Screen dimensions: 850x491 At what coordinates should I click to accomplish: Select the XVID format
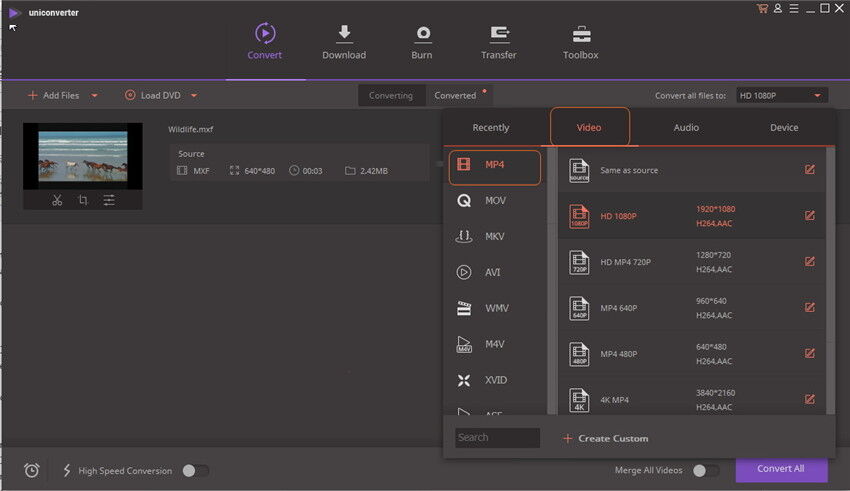pos(494,380)
